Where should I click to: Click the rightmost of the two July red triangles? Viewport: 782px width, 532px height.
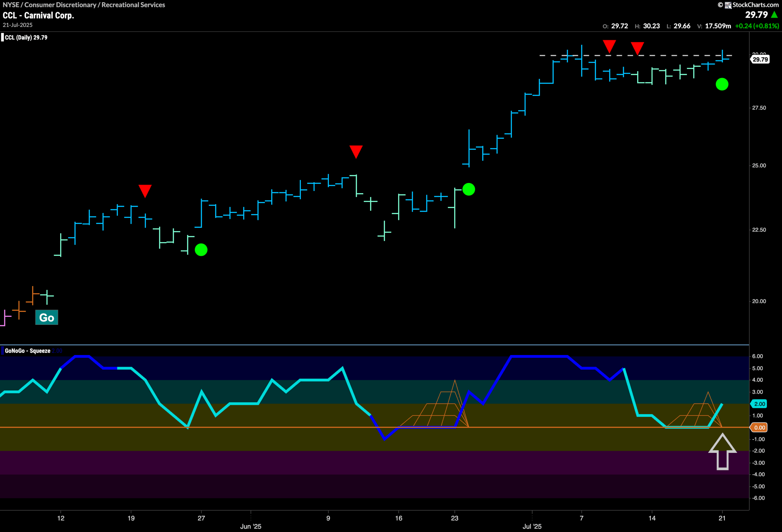637,49
